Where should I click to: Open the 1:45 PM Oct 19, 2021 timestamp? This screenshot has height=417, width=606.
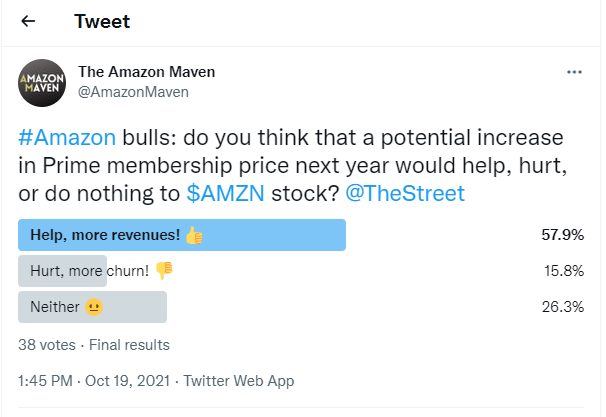click(94, 381)
